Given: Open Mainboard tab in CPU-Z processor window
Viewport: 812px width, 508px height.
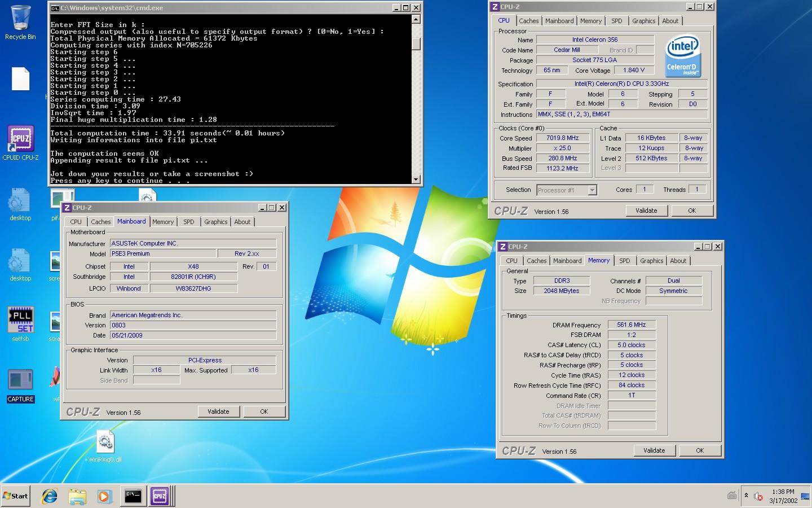Looking at the screenshot, I should (x=559, y=21).
